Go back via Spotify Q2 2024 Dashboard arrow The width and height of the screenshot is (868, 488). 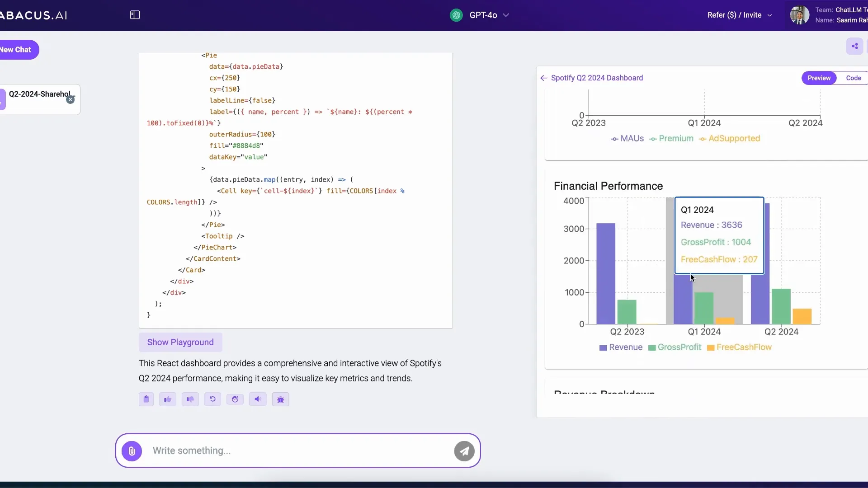click(544, 78)
